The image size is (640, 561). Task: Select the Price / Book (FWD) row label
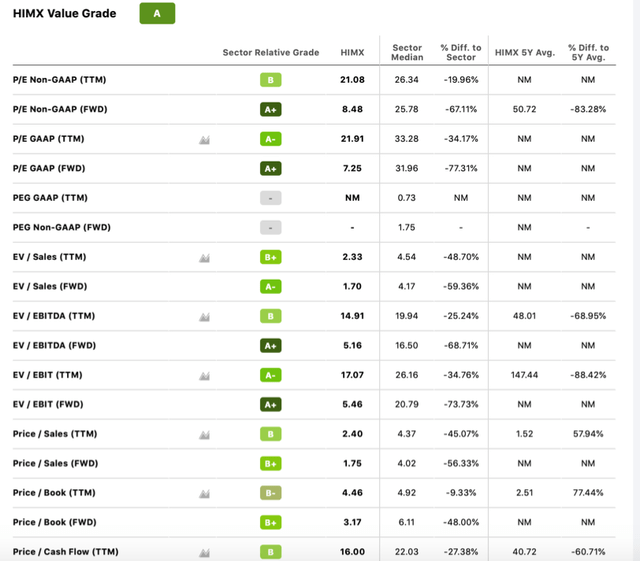pos(55,523)
